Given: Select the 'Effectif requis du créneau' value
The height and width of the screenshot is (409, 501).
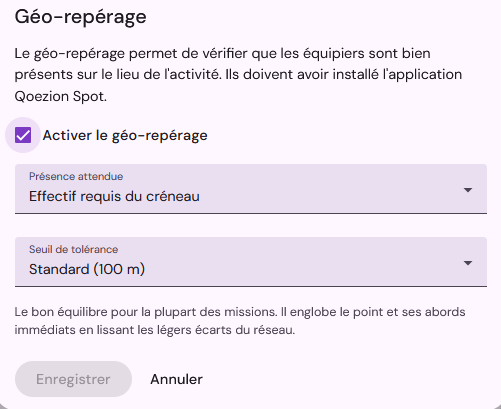Looking at the screenshot, I should 114,196.
